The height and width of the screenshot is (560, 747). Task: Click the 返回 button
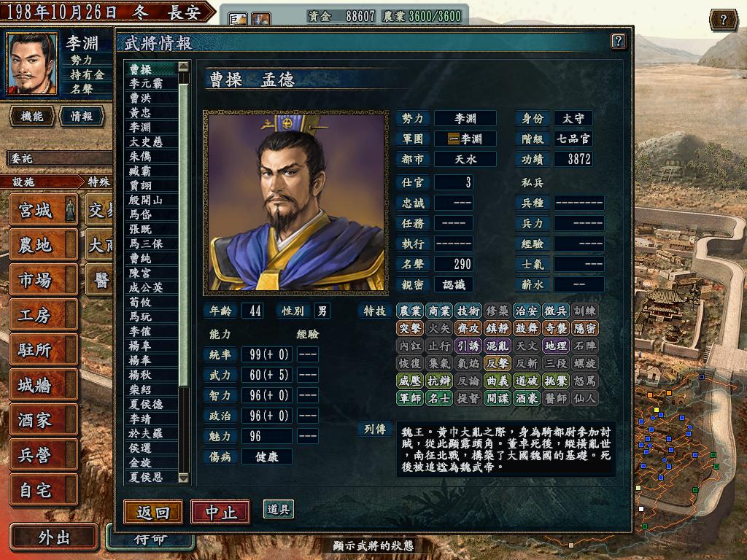tap(153, 513)
